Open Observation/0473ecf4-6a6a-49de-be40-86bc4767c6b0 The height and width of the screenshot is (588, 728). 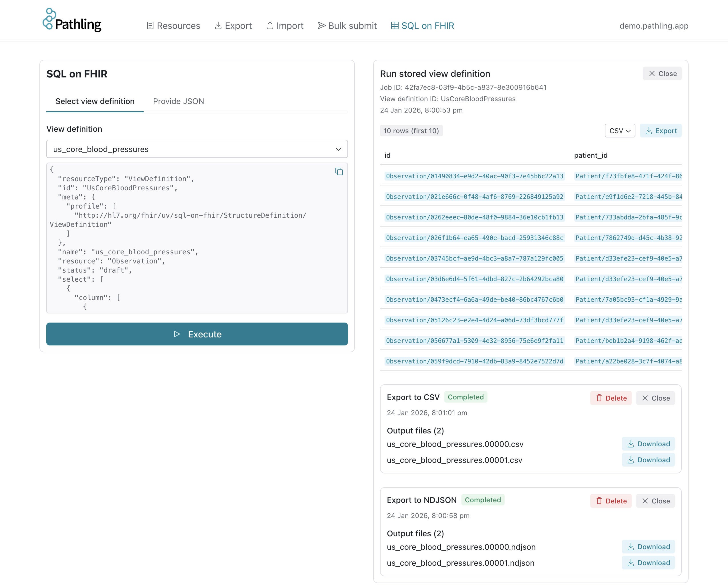(x=475, y=299)
